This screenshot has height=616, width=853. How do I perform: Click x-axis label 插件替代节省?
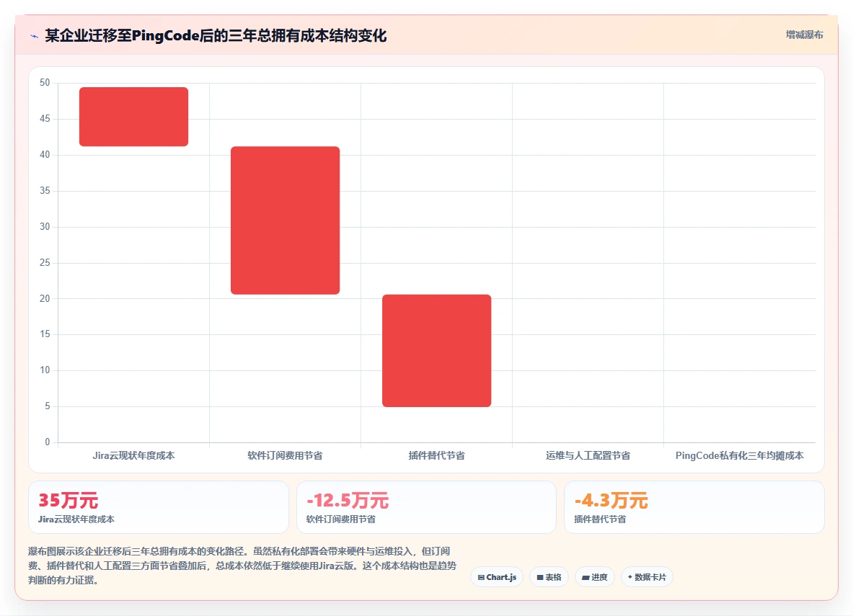tap(437, 455)
